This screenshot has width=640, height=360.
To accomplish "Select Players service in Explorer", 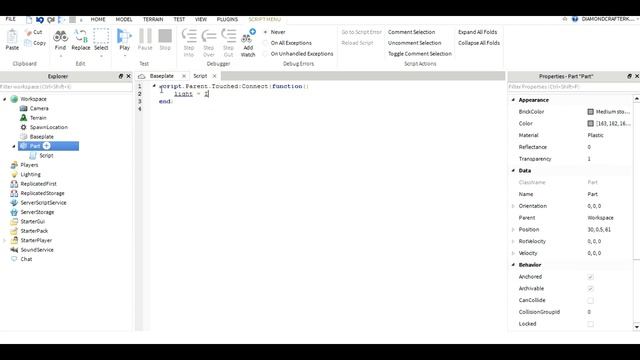I will click(x=29, y=165).
